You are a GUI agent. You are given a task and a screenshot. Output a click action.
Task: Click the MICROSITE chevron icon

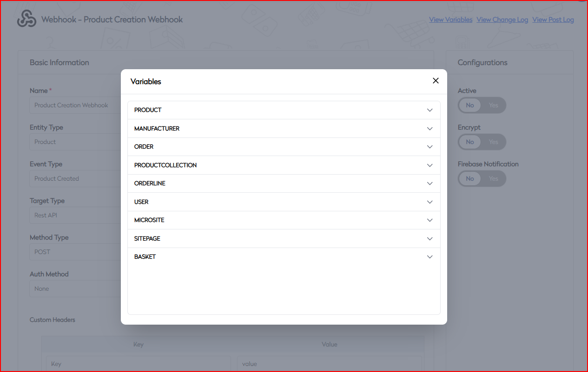click(429, 220)
